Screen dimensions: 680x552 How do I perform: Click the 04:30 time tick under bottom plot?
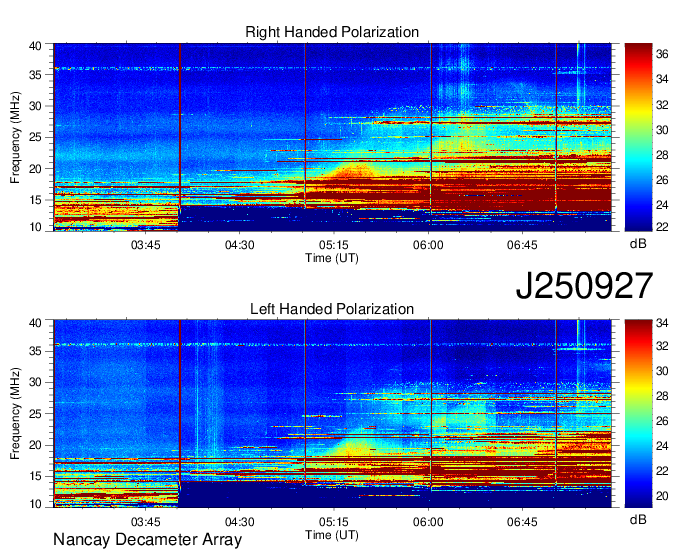[239, 521]
